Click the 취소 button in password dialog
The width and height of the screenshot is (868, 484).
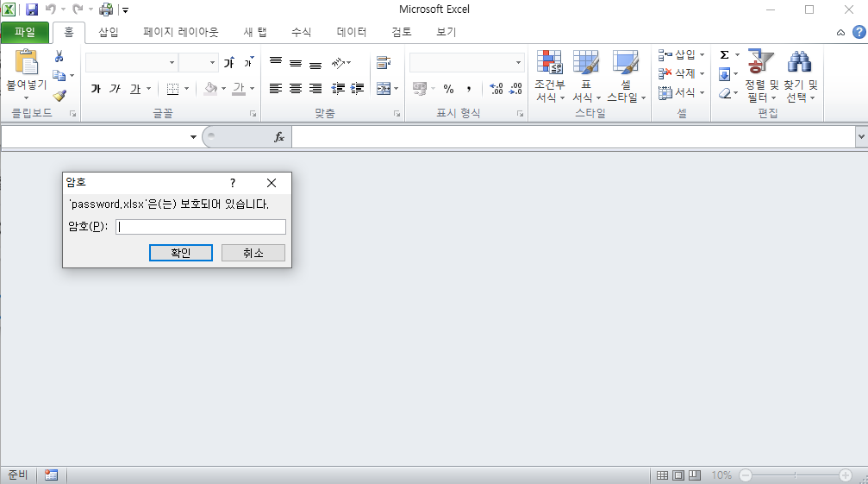[253, 253]
